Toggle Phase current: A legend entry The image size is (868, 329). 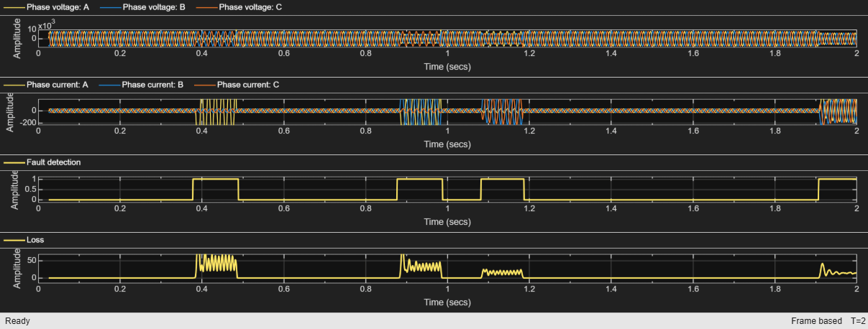click(45, 85)
